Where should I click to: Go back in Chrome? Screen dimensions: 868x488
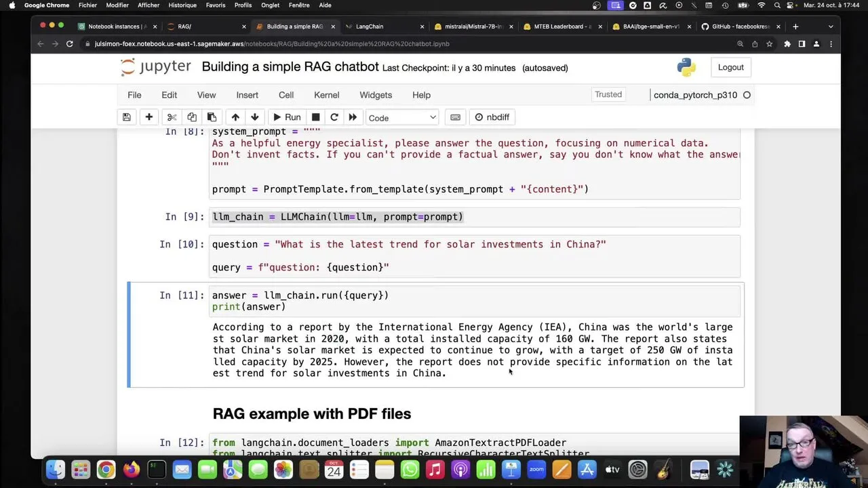41,44
